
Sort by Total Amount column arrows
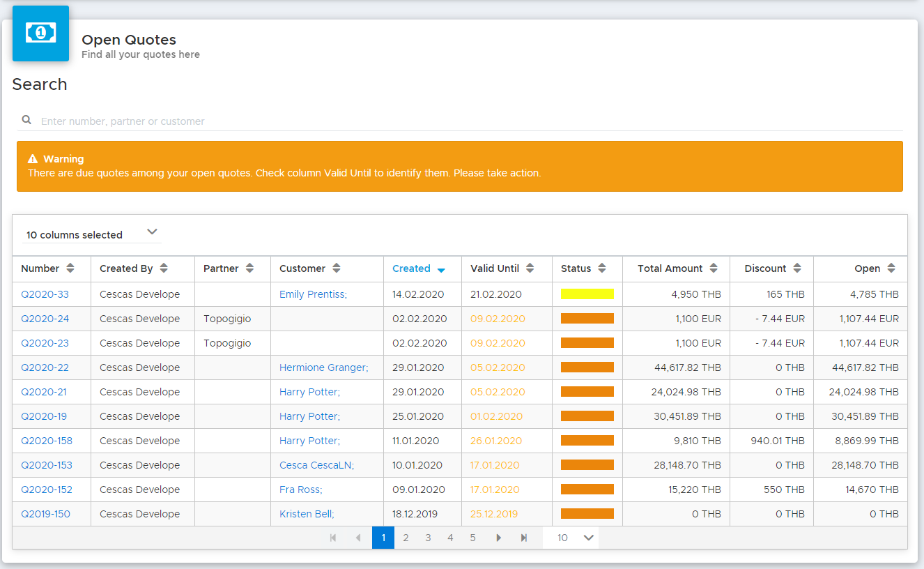pyautogui.click(x=714, y=268)
